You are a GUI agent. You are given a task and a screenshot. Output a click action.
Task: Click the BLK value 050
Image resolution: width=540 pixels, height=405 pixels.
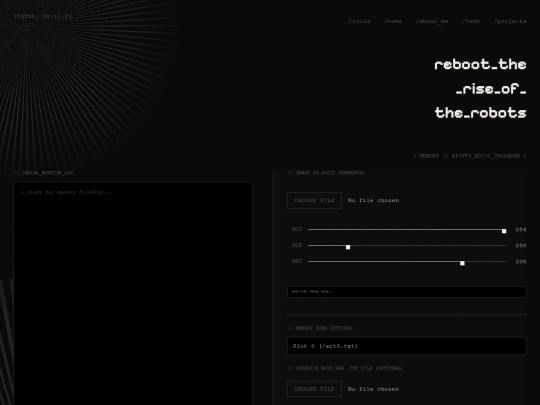coord(521,246)
